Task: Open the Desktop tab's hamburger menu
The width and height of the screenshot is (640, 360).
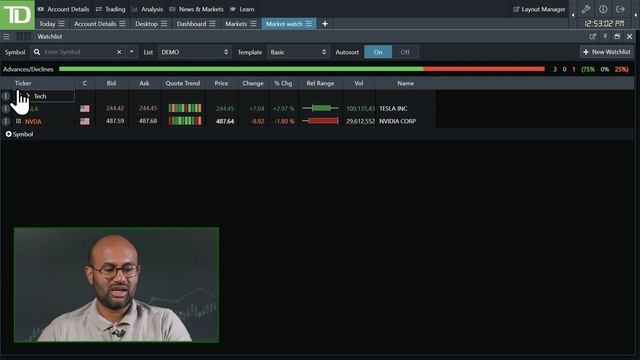Action: click(x=164, y=24)
